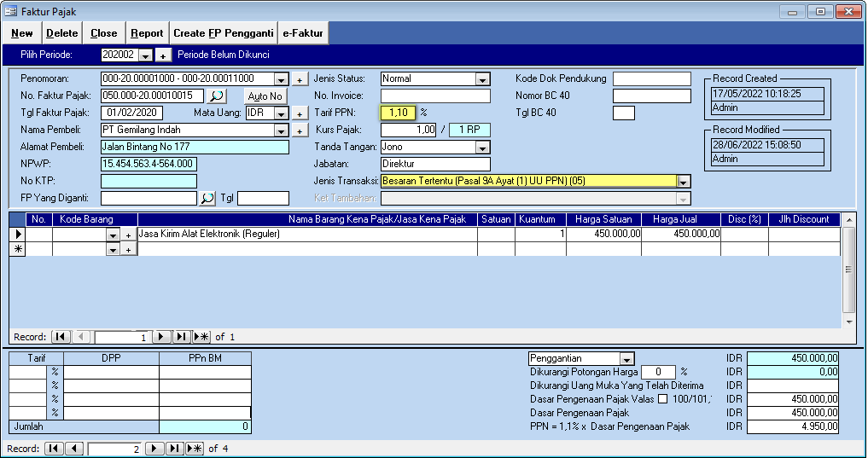This screenshot has width=868, height=458.
Task: Click plus button beside Pilih Periode
Action: (164, 55)
